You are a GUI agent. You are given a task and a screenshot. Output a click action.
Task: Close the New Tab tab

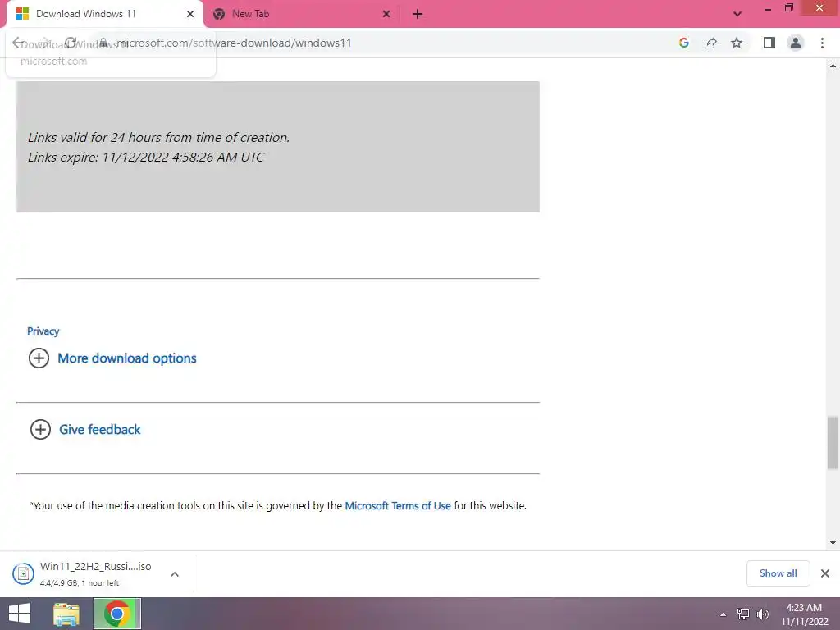[386, 14]
